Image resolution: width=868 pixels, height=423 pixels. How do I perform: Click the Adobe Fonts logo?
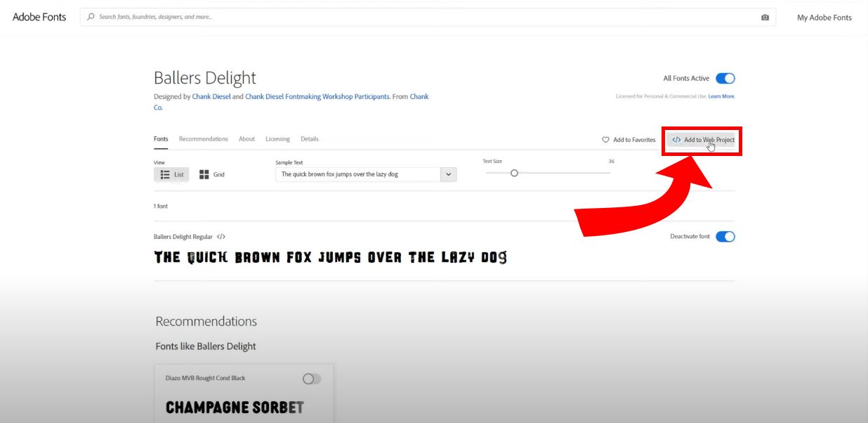point(39,17)
